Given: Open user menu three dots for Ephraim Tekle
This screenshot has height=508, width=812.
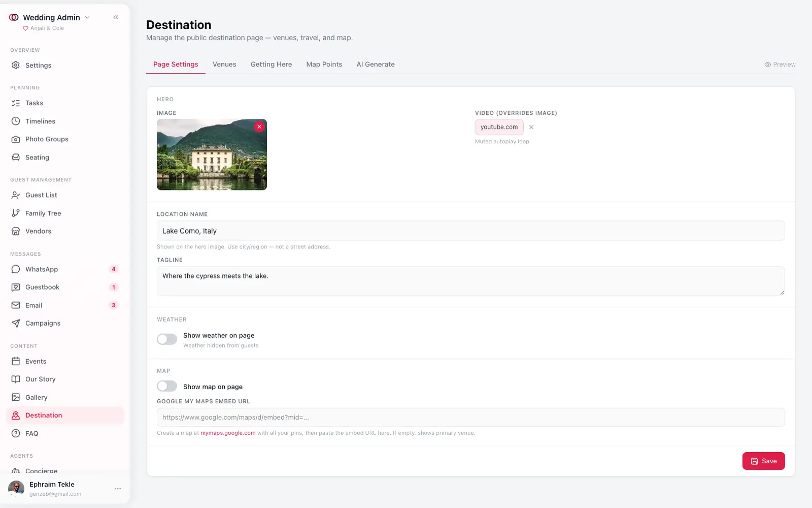Looking at the screenshot, I should (x=118, y=489).
